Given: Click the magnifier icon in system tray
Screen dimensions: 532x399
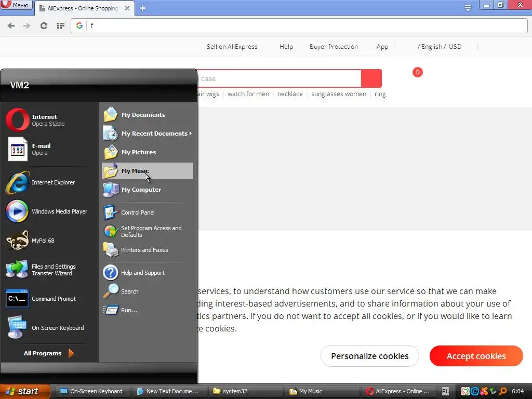Looking at the screenshot, I should click(x=503, y=391).
